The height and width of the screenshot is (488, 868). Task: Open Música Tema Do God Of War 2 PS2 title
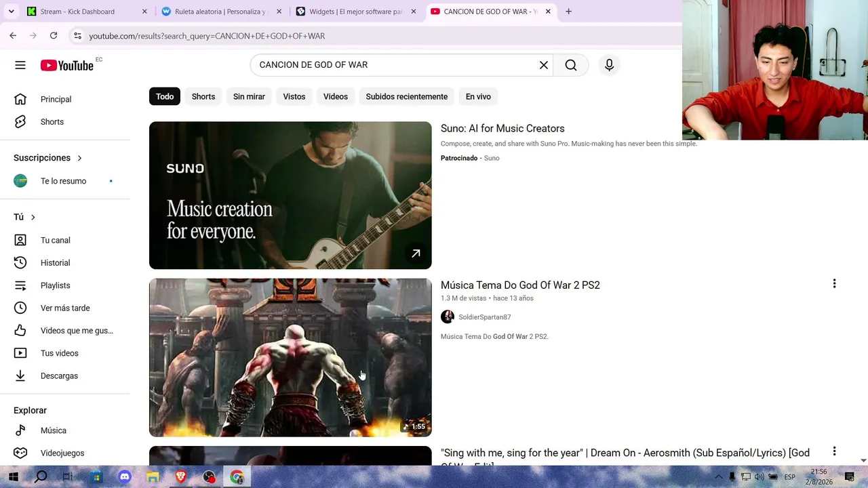pyautogui.click(x=520, y=285)
